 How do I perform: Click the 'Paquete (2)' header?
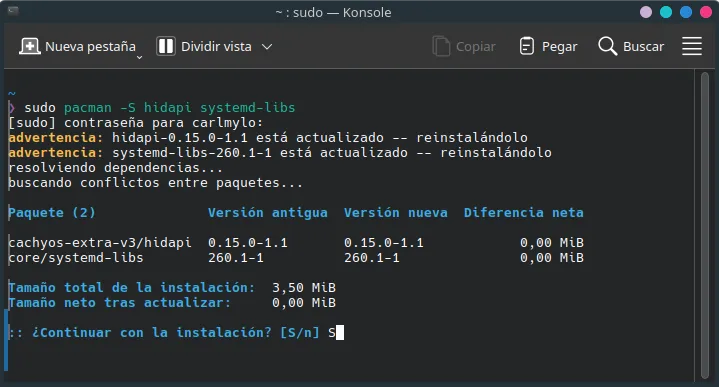point(52,213)
